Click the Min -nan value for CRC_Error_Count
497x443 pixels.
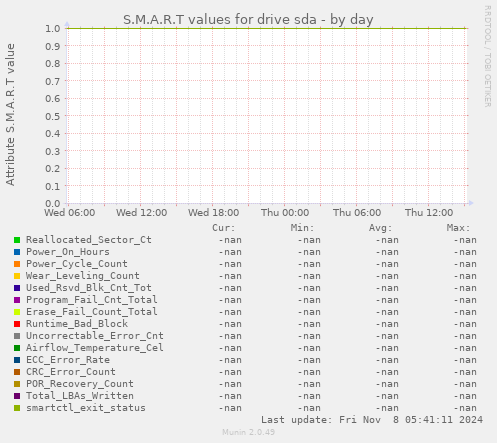click(x=309, y=372)
